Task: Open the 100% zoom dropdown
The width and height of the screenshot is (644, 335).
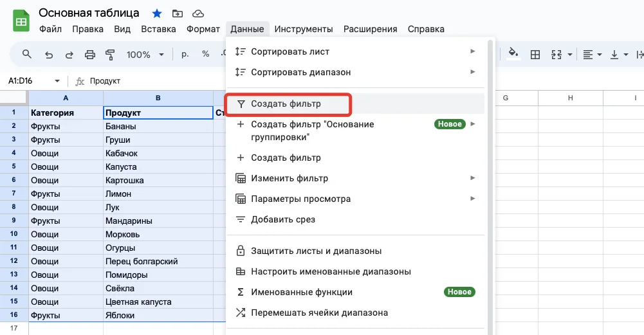Action: pos(145,55)
